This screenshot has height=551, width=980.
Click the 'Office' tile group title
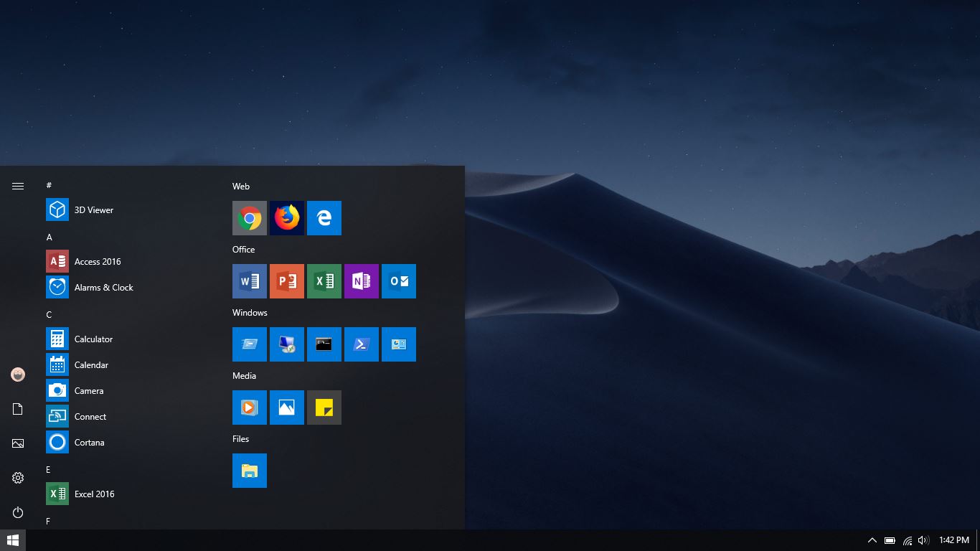(x=243, y=250)
